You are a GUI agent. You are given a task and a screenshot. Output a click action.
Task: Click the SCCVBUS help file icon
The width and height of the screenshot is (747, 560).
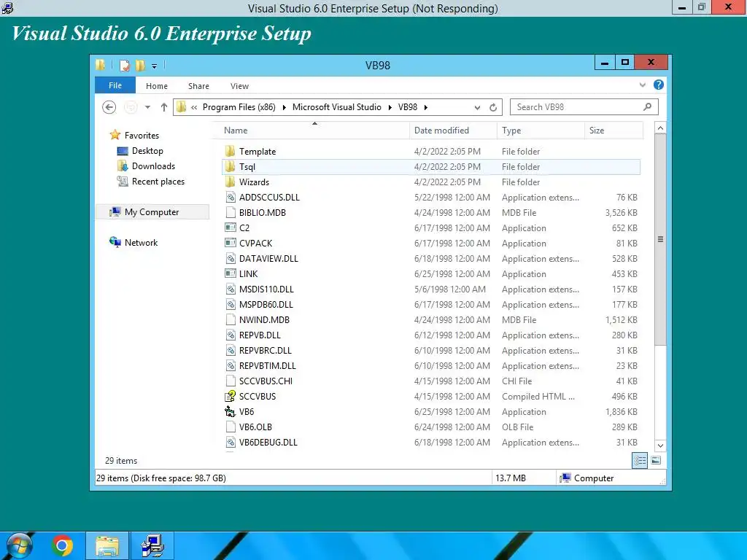tap(231, 396)
